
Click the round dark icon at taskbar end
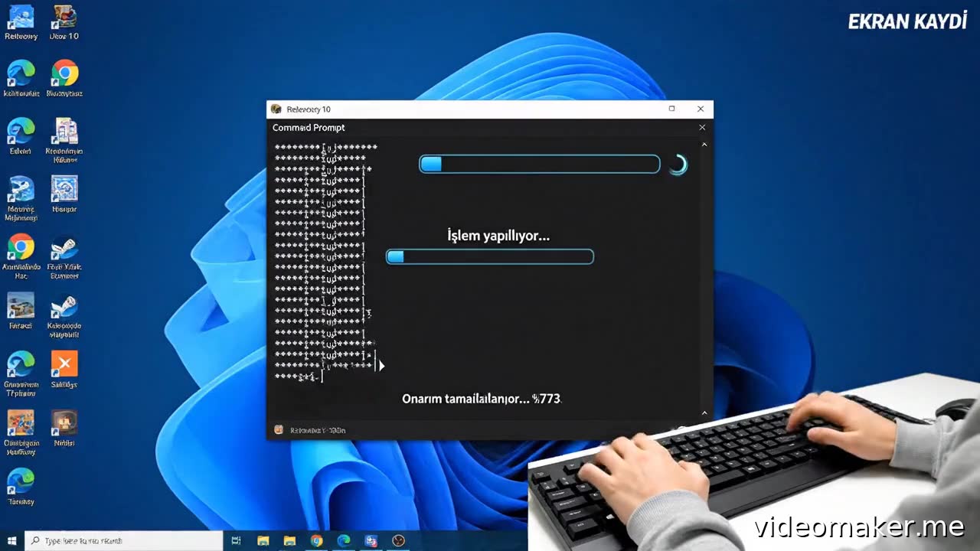point(398,540)
